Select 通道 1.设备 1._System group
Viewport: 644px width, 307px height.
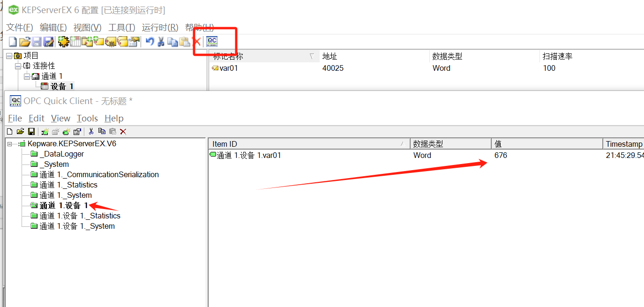(x=77, y=226)
